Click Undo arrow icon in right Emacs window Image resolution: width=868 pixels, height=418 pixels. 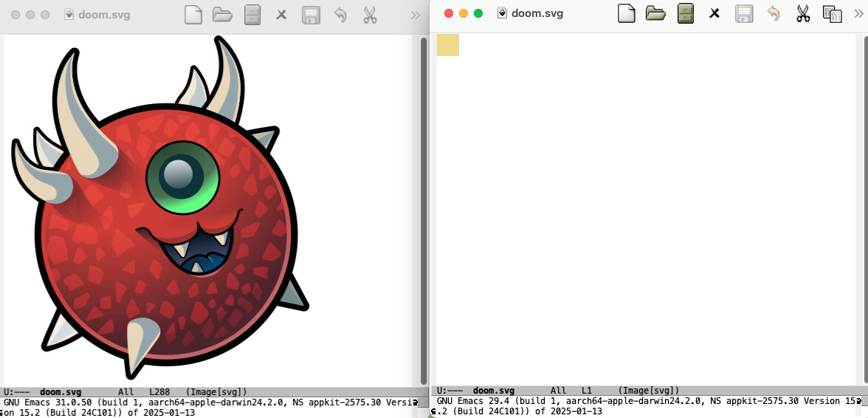point(774,13)
